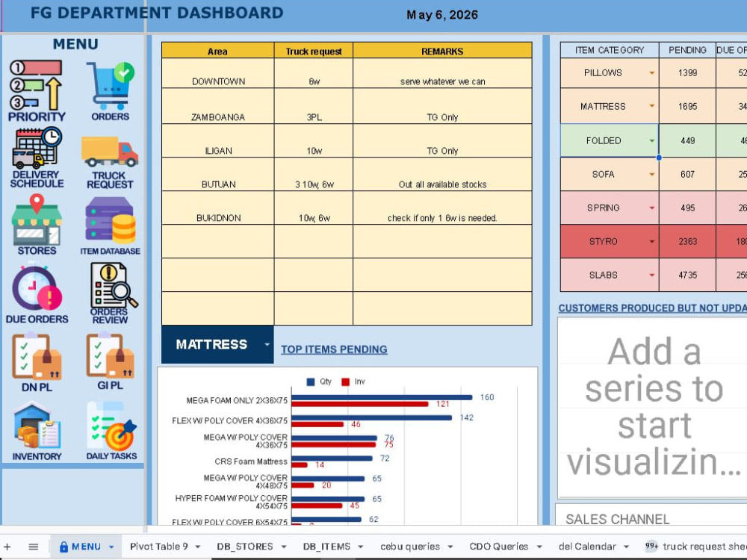The image size is (747, 560).
Task: Switch to the DB_STORES sheet tab
Action: coord(245,547)
